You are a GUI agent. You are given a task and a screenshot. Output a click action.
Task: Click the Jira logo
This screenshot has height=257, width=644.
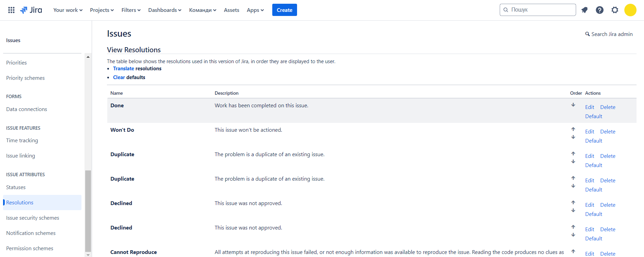click(31, 10)
